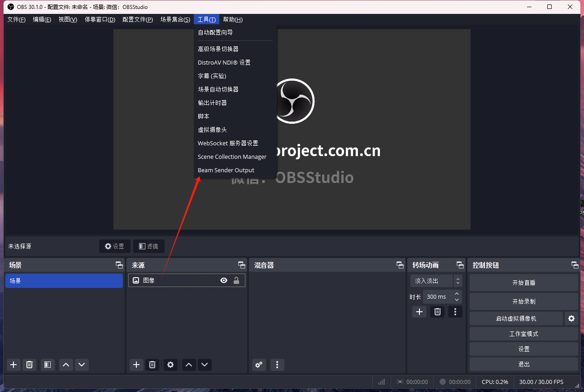Screen dimensions: 584x392
Task: Remove transition with trash icon
Action: 438,312
